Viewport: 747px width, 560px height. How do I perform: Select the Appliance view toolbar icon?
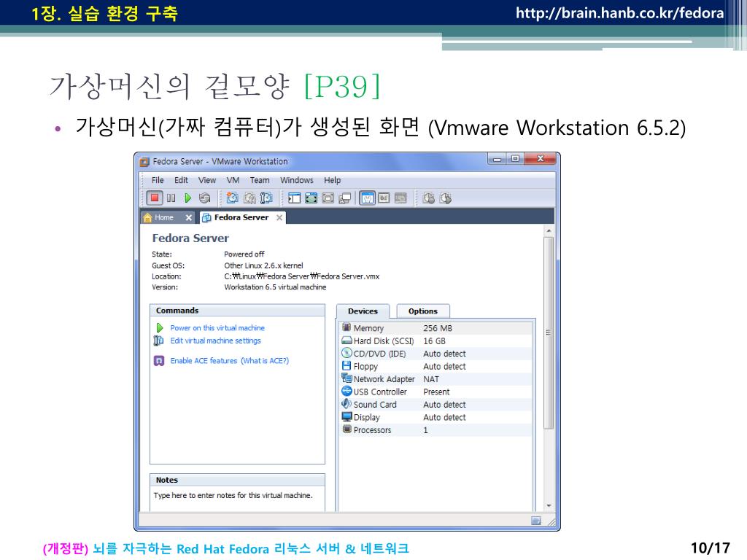click(x=384, y=198)
